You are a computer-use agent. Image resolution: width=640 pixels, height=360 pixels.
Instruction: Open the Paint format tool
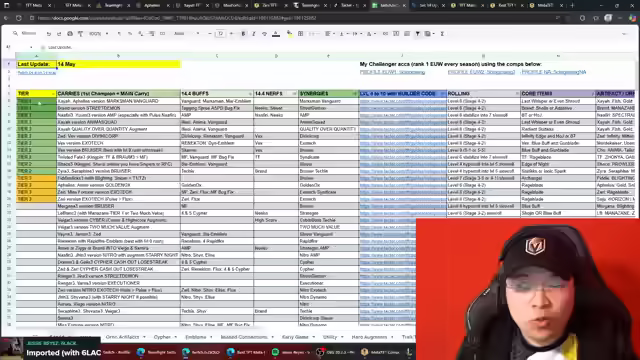(x=80, y=34)
